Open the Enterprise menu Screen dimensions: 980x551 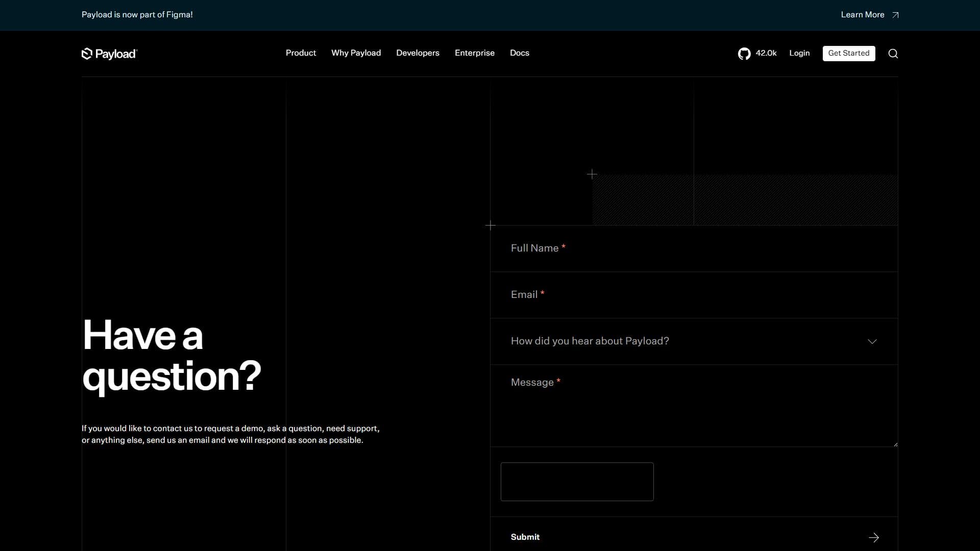click(474, 53)
